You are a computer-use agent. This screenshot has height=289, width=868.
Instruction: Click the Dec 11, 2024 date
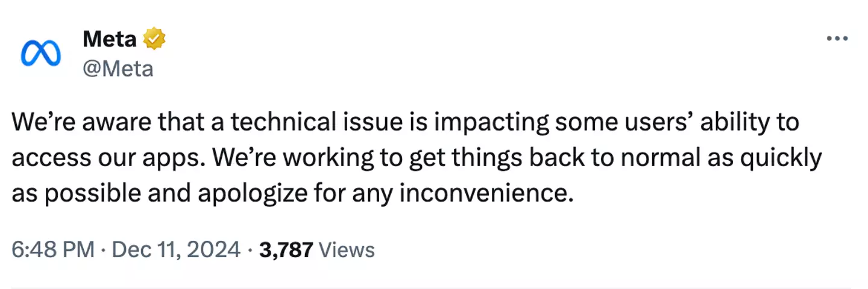click(x=176, y=249)
